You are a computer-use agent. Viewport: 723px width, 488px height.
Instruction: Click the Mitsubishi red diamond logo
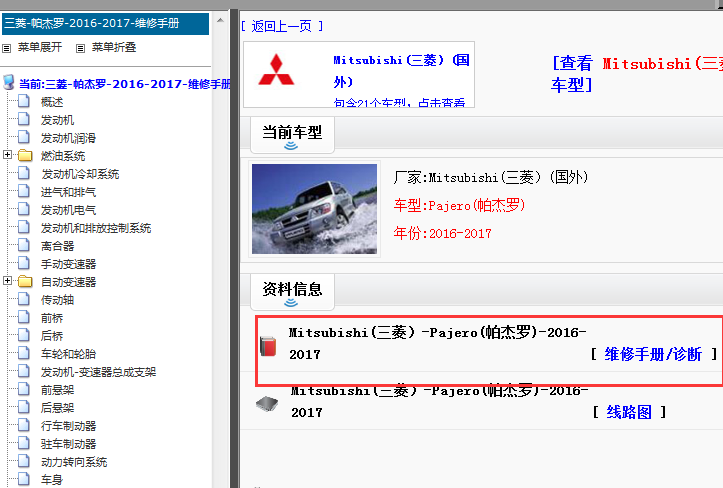[x=276, y=70]
